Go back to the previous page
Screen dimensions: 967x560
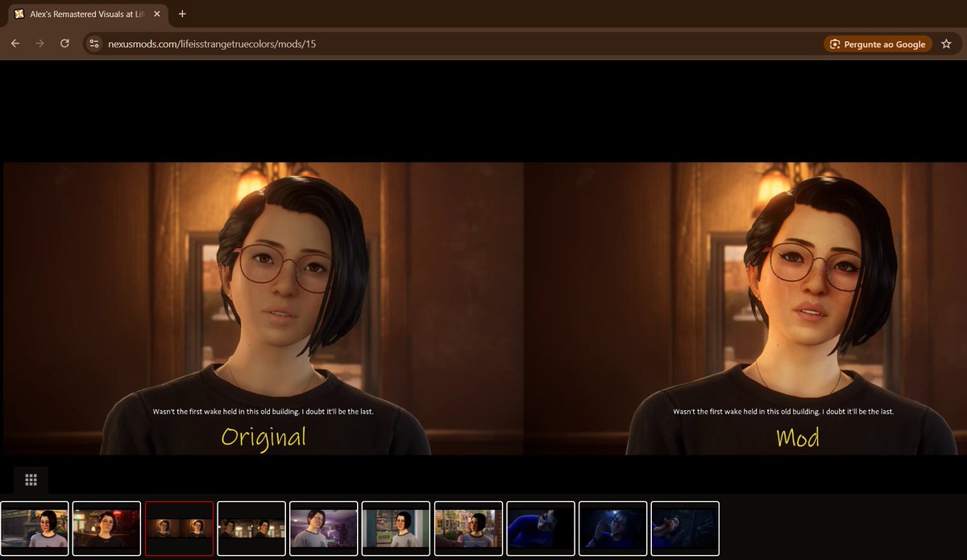pos(15,44)
